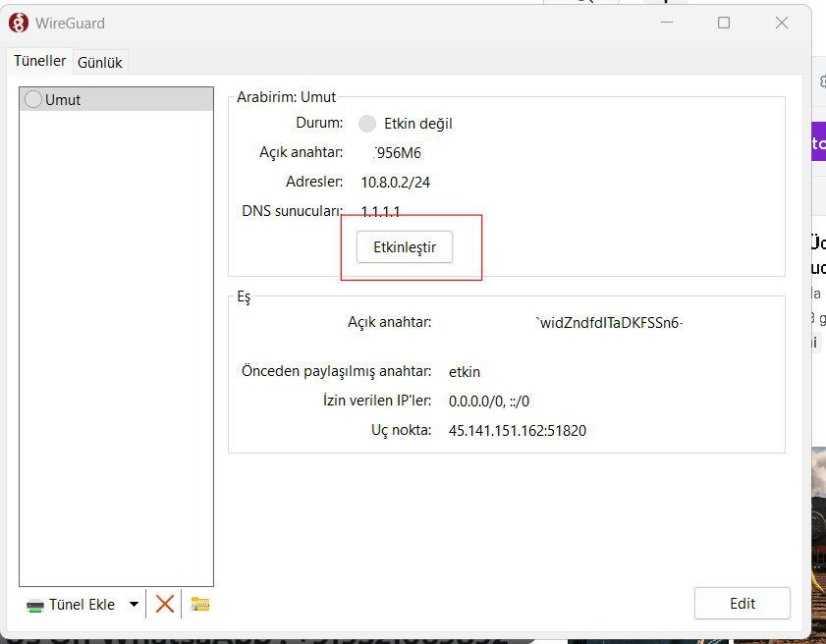Minimize the WireGuard window
The height and width of the screenshot is (644, 826).
pos(667,23)
